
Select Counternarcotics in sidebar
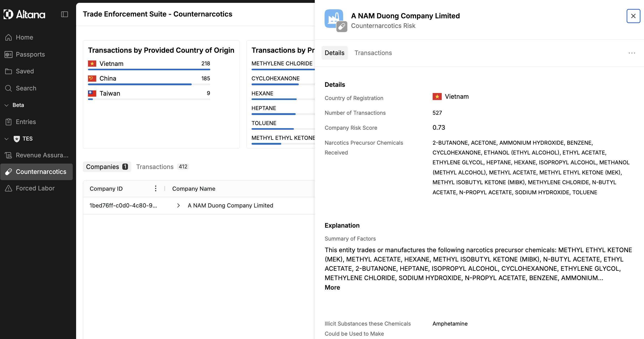(36, 172)
